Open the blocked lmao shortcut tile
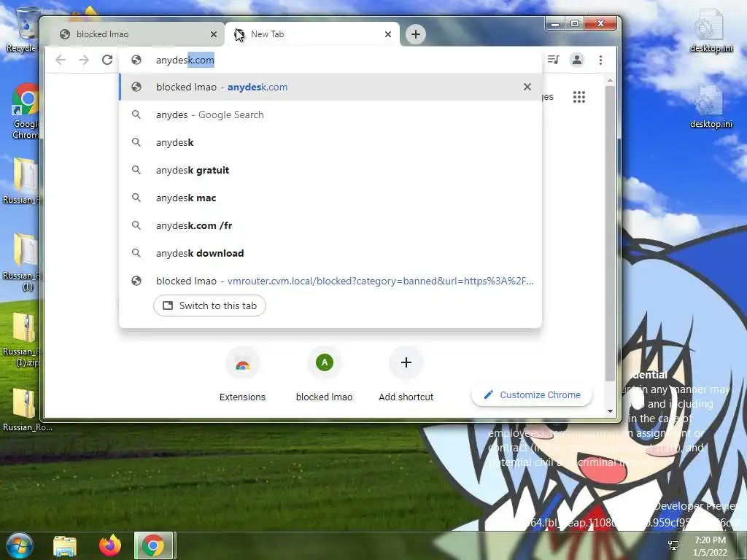Screen dimensions: 747x560 [x=324, y=376]
